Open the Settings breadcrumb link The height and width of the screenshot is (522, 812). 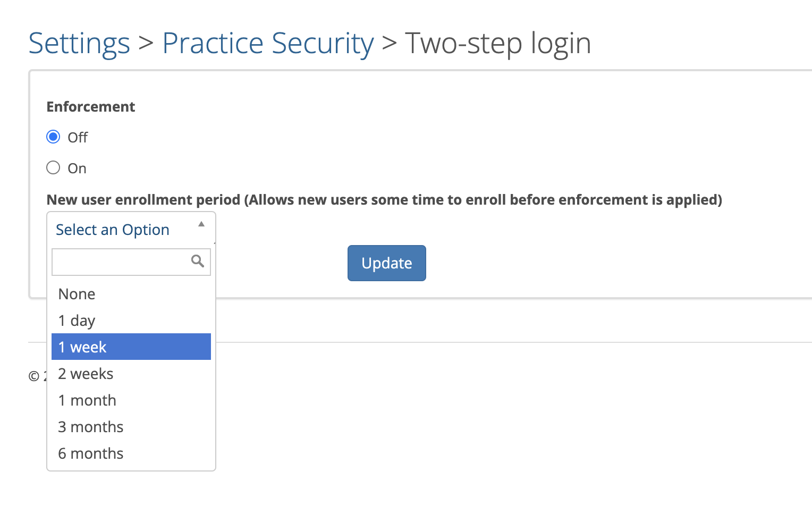pos(79,43)
